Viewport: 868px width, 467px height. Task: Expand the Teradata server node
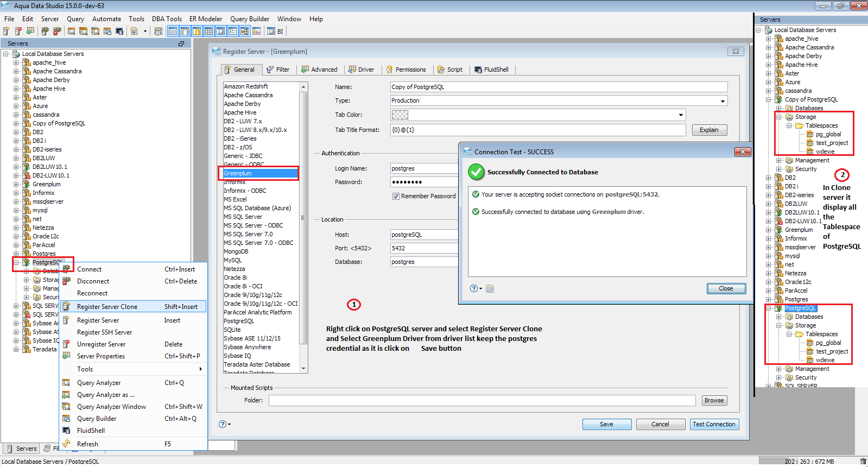click(x=16, y=349)
